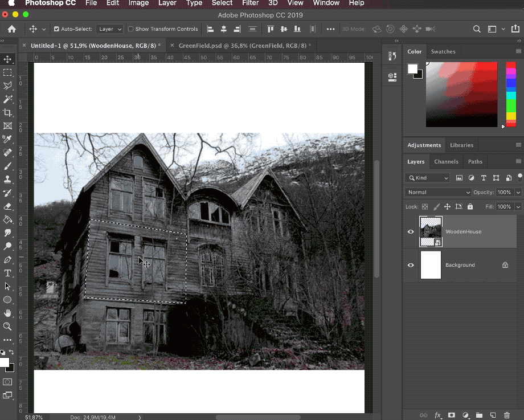Select the Crop tool

7,113
